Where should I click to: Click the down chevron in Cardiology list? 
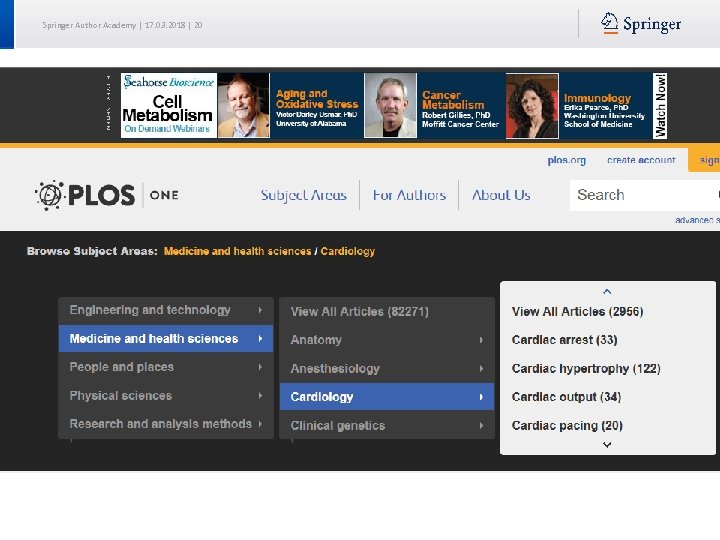(x=607, y=444)
